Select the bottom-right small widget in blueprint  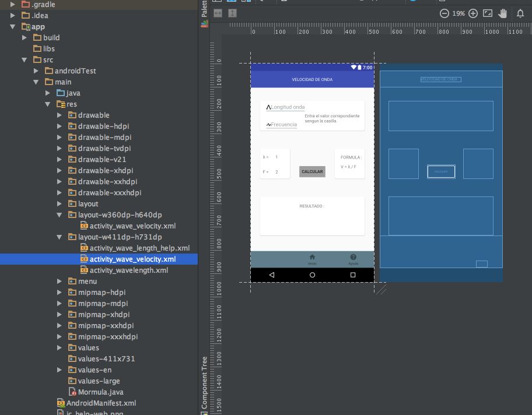(x=482, y=264)
